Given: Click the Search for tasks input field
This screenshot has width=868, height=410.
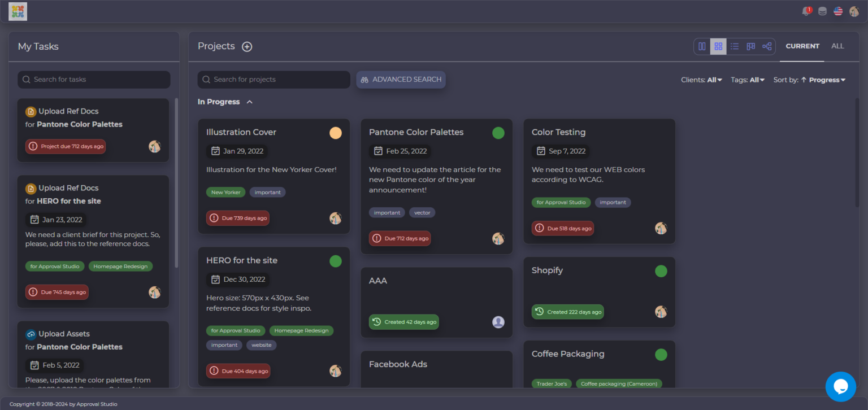Looking at the screenshot, I should [x=93, y=80].
